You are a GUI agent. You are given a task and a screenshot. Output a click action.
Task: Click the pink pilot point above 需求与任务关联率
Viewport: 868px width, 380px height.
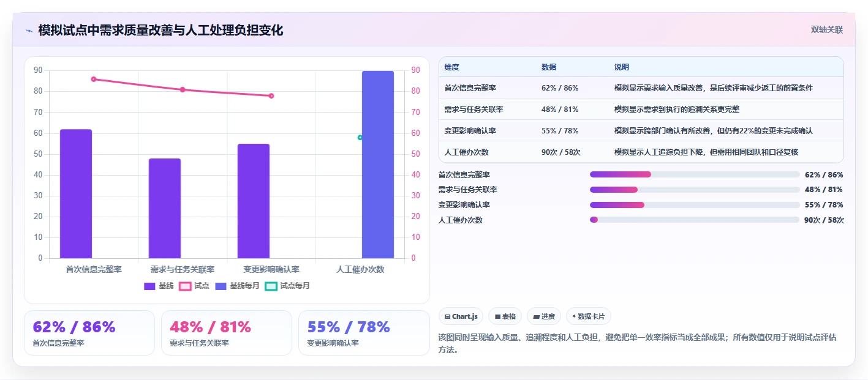(183, 89)
